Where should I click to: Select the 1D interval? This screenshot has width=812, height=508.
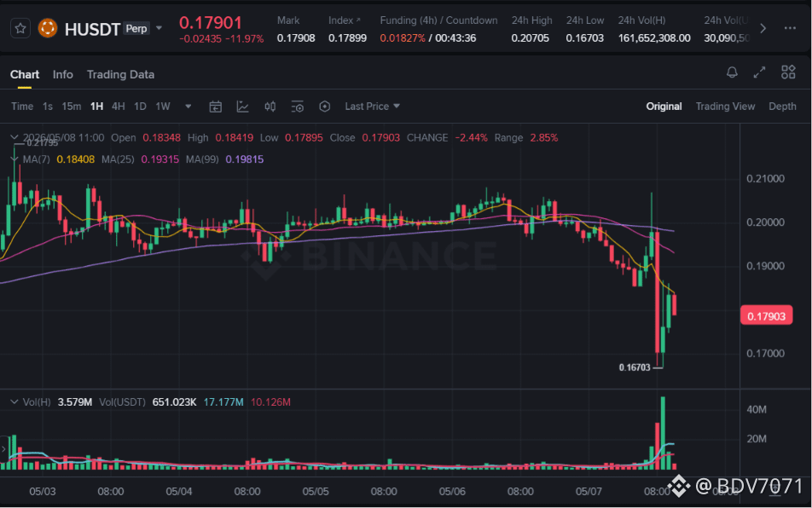[140, 107]
